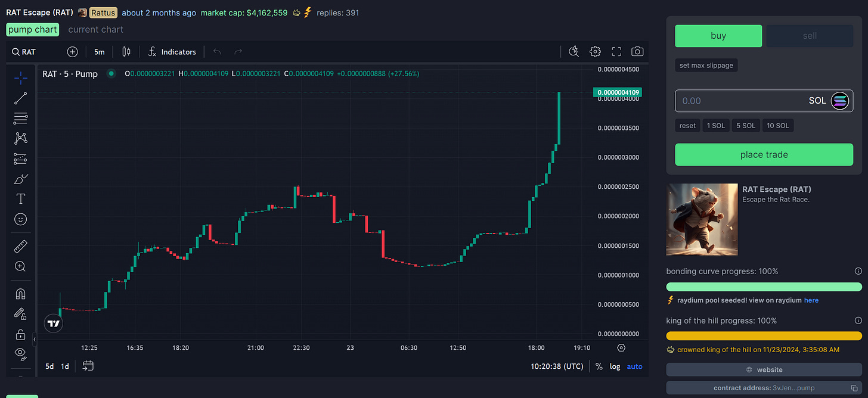Open the timezone clock 10:20:38 (UTC)

pyautogui.click(x=557, y=366)
